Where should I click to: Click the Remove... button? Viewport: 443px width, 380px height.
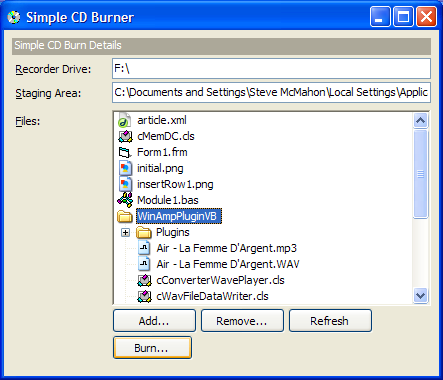[x=242, y=321]
